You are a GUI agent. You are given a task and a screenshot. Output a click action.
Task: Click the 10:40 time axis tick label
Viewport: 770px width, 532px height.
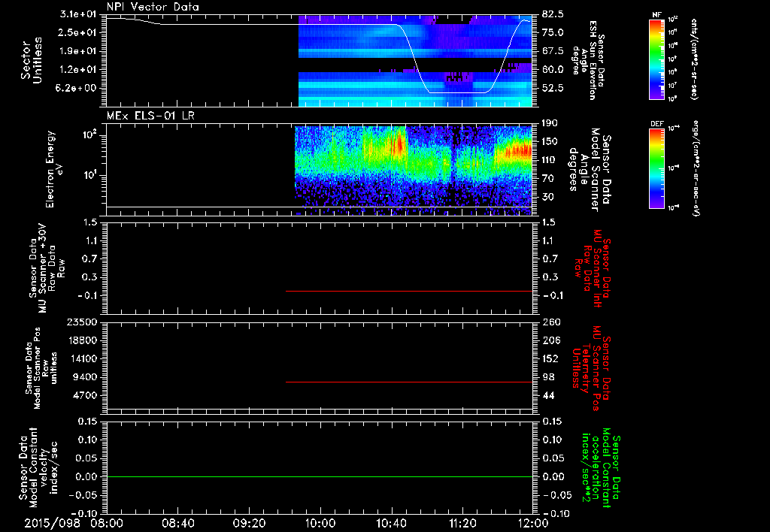391,523
